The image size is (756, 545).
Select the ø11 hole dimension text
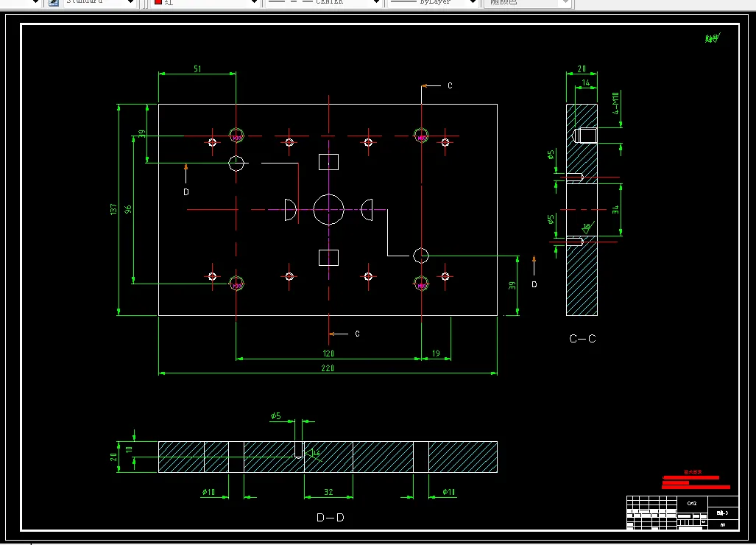click(449, 492)
